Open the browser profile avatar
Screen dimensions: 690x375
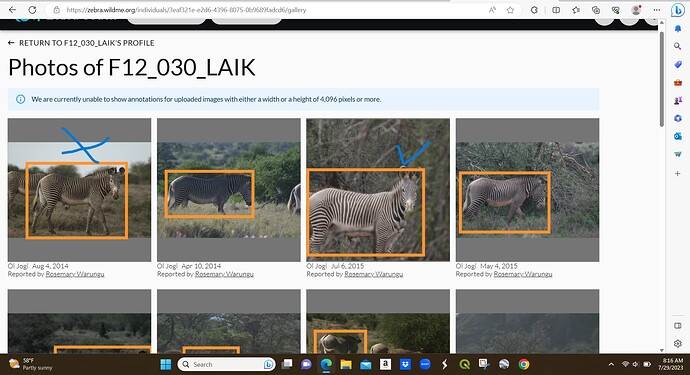pyautogui.click(x=636, y=10)
